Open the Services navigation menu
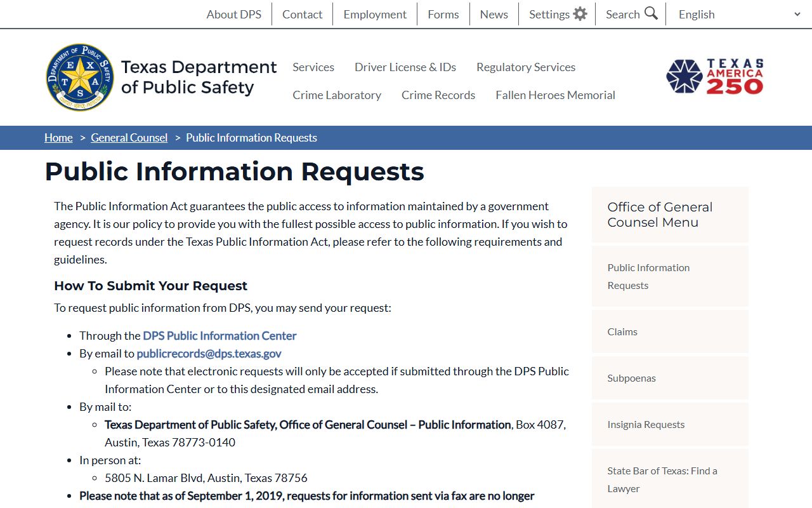 (x=313, y=67)
